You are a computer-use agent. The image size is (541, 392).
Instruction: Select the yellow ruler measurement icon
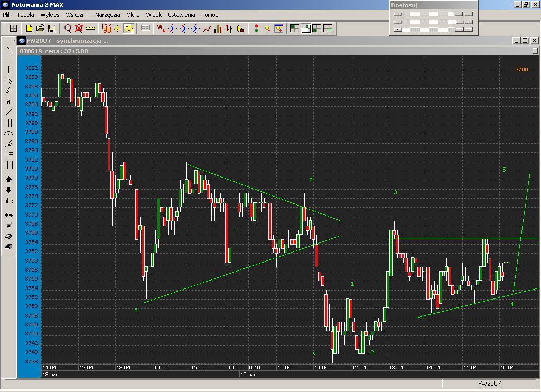pyautogui.click(x=90, y=29)
